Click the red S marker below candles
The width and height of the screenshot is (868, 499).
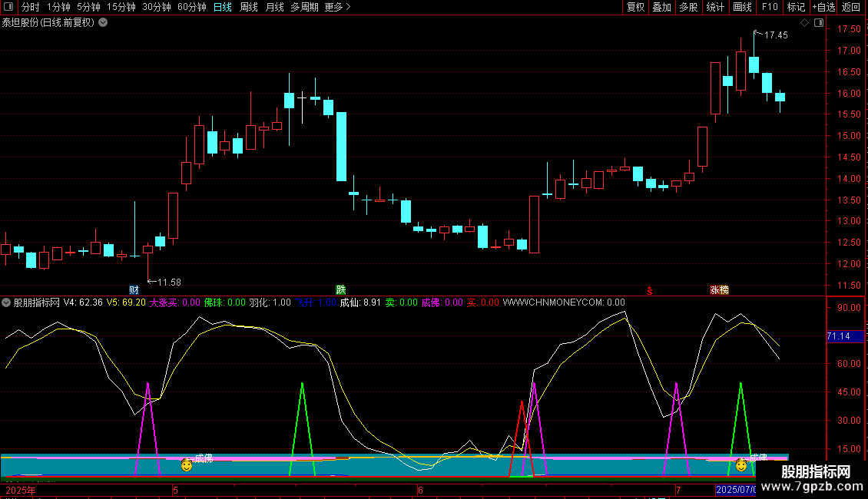(x=650, y=290)
